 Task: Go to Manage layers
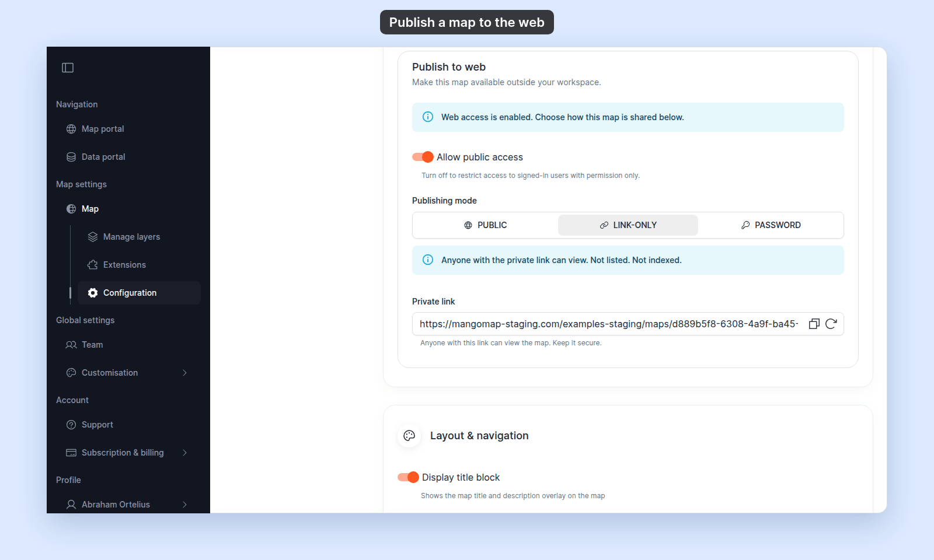tap(139, 237)
